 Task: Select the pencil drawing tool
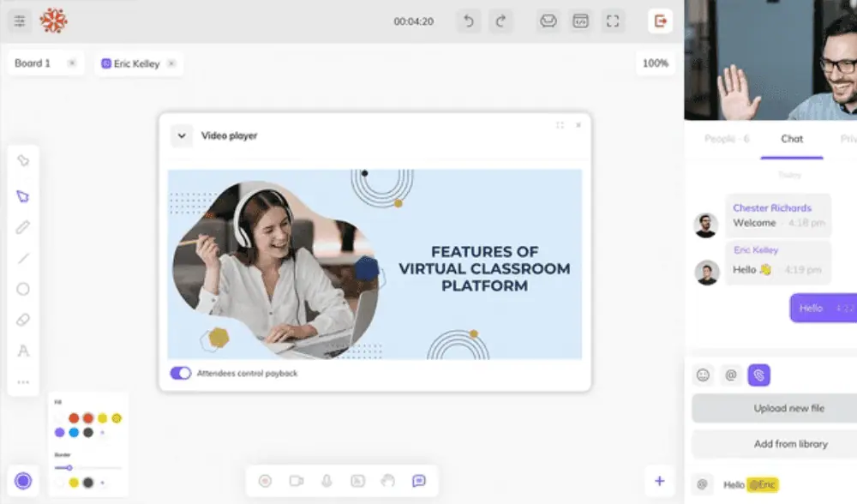pos(23,227)
